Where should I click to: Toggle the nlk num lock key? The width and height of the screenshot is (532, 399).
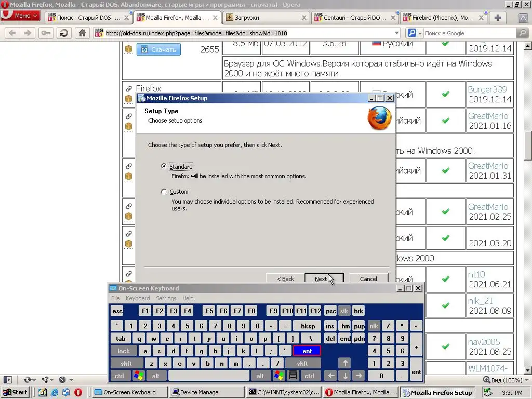point(374,326)
